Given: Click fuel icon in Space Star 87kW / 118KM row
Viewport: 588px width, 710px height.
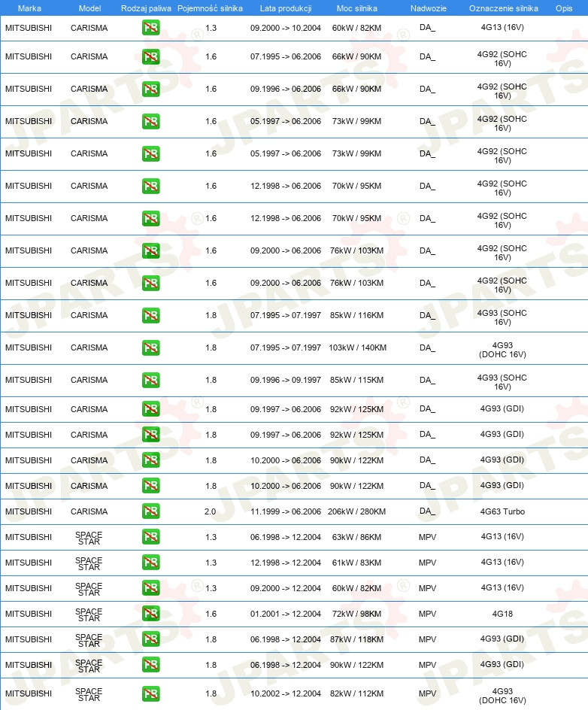Looking at the screenshot, I should click(x=150, y=639).
